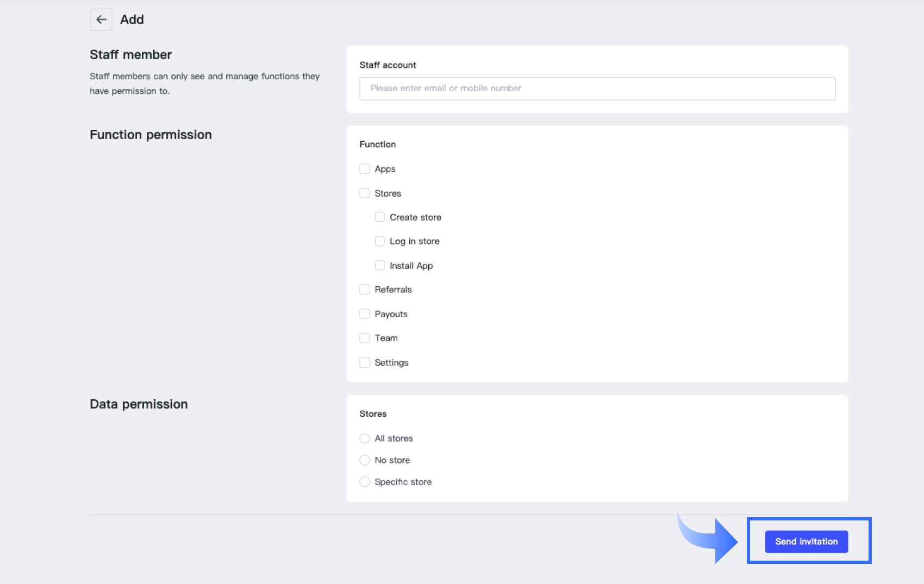This screenshot has width=924, height=584.
Task: Click the back arrow icon
Action: click(101, 20)
